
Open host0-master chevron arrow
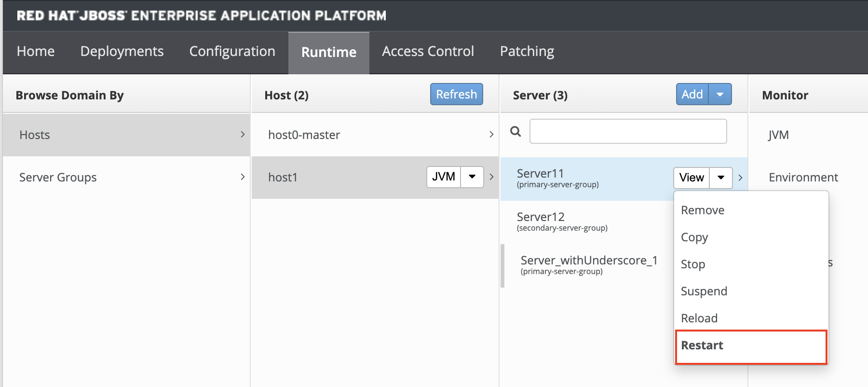pyautogui.click(x=491, y=135)
